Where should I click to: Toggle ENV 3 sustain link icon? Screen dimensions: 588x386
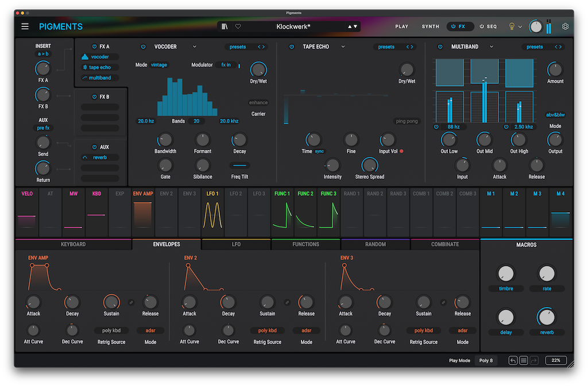[x=443, y=302]
